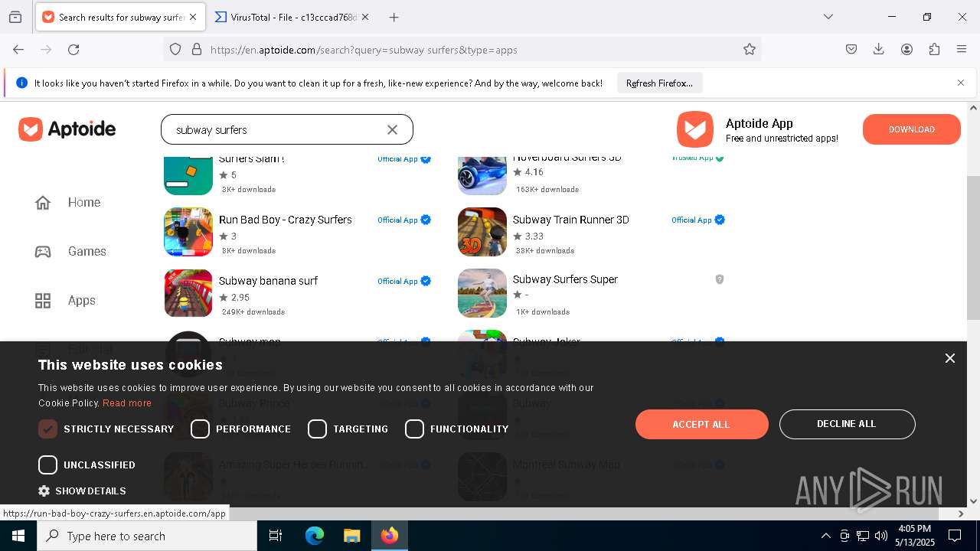Toggle the Strictly Necessary cookie checkbox
Viewport: 980px width, 551px height.
coord(47,429)
